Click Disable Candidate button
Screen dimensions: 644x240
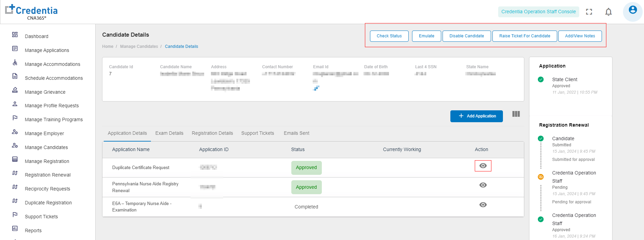pos(467,36)
